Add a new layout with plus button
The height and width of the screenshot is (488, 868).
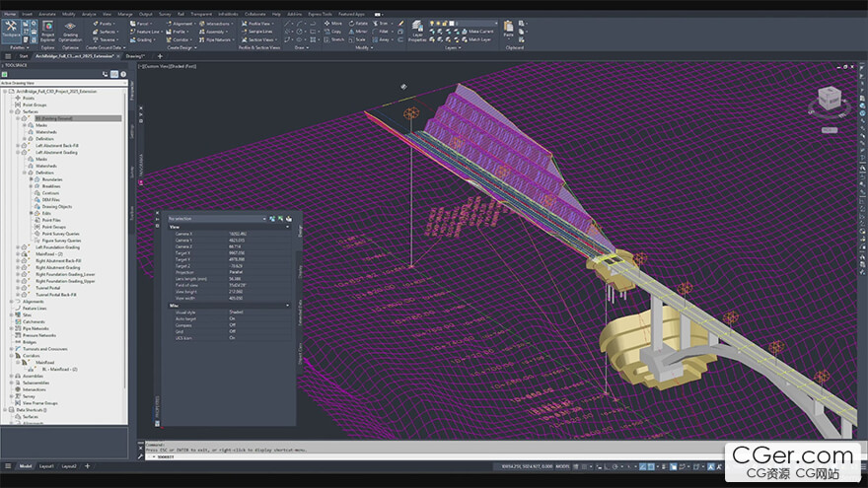[x=87, y=466]
